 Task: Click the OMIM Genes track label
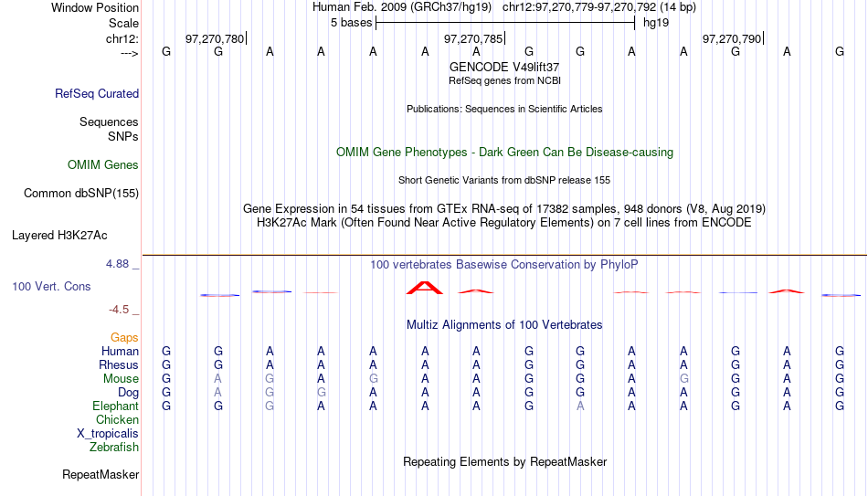click(x=102, y=165)
